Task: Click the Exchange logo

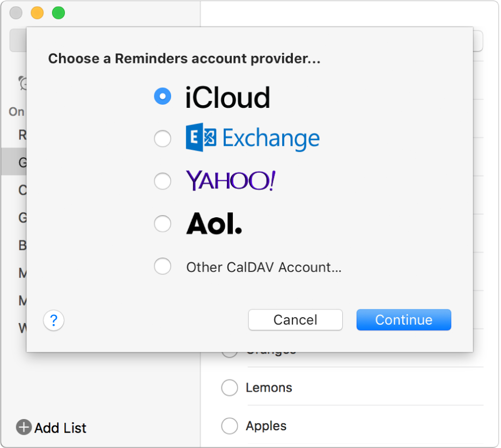Action: click(253, 138)
